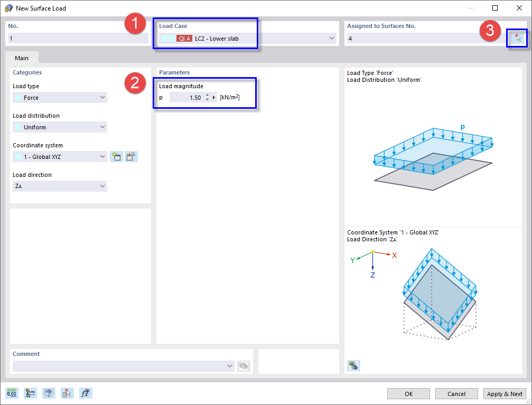The height and width of the screenshot is (405, 532).
Task: Switch to the Main tab
Action: click(x=22, y=58)
